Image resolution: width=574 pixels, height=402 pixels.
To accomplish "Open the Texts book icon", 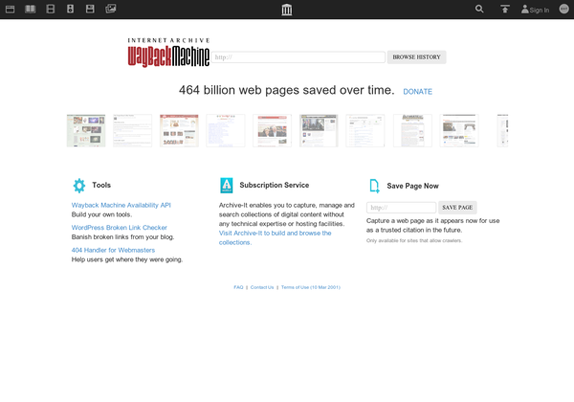I will click(30, 9).
